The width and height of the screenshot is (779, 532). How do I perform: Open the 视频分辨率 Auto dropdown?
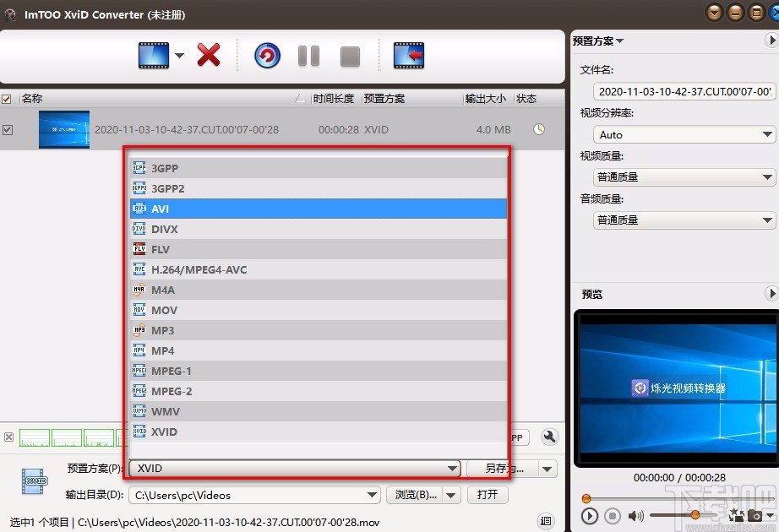684,134
